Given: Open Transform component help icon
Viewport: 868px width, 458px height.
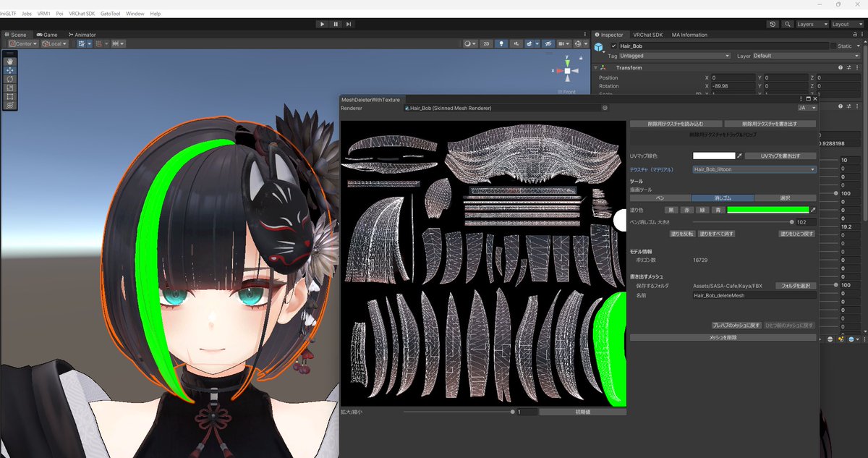Looking at the screenshot, I should (x=840, y=68).
